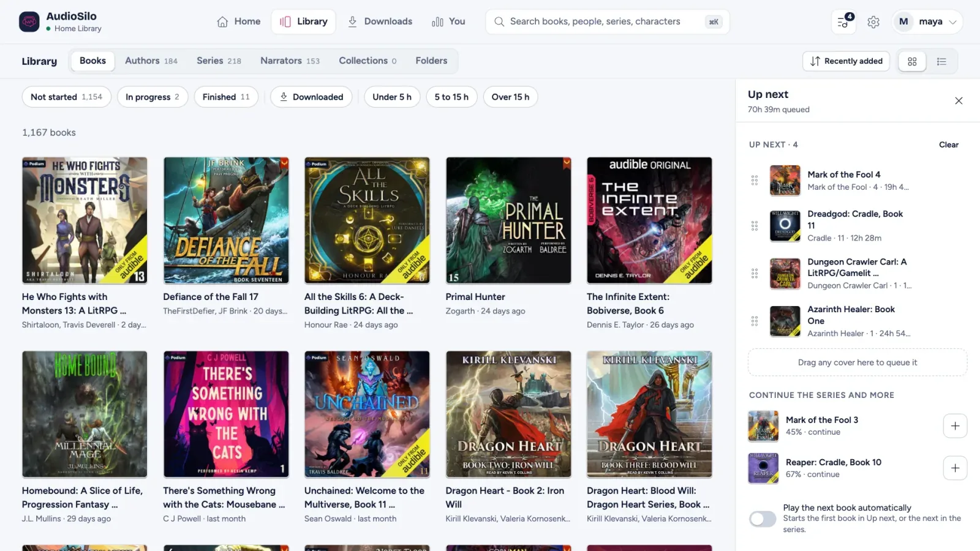Open the Defiance of the Fall 17 cover
This screenshot has width=980, height=551.
point(226,220)
